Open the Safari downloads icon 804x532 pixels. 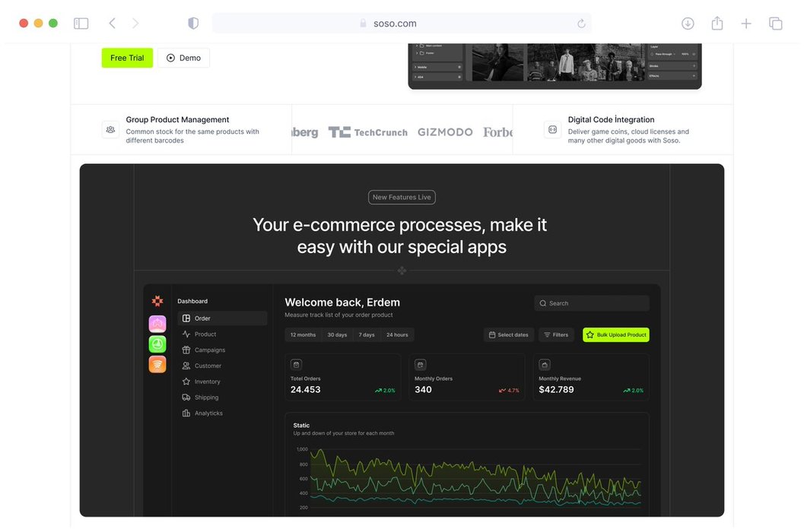coord(688,23)
